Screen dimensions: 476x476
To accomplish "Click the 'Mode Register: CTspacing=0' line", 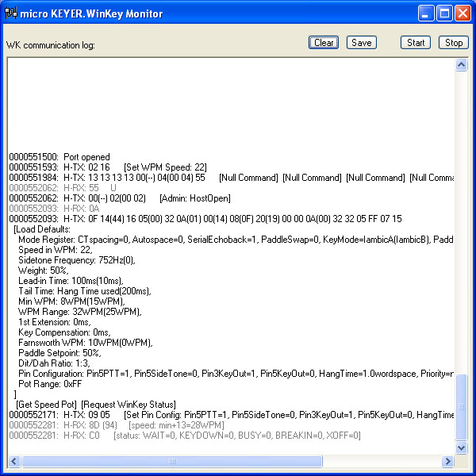I will (236, 240).
